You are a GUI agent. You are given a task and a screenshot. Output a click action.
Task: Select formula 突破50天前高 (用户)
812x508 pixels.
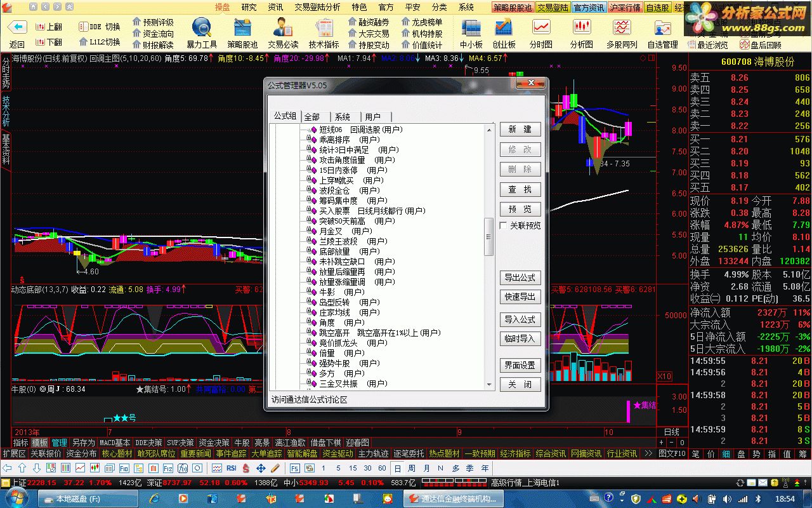357,221
